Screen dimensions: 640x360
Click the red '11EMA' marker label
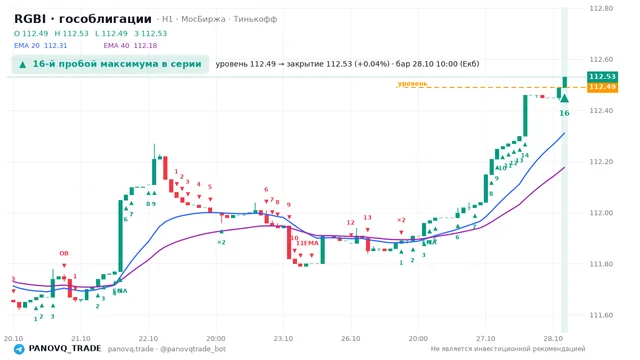pos(307,243)
